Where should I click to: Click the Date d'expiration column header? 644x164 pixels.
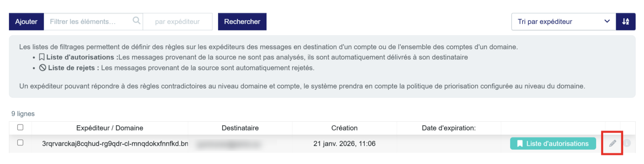click(x=449, y=128)
